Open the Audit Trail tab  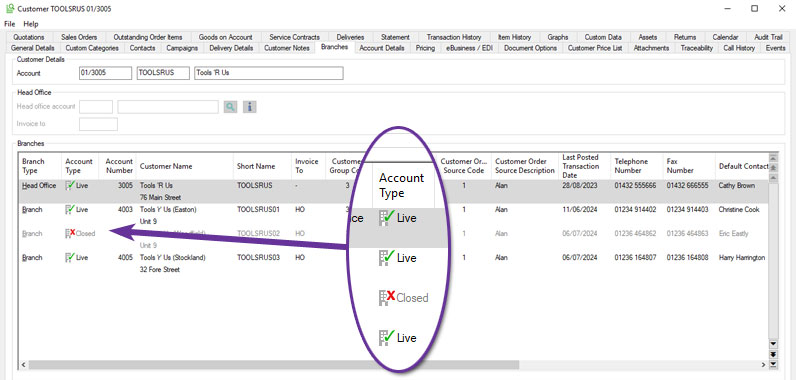[768, 37]
